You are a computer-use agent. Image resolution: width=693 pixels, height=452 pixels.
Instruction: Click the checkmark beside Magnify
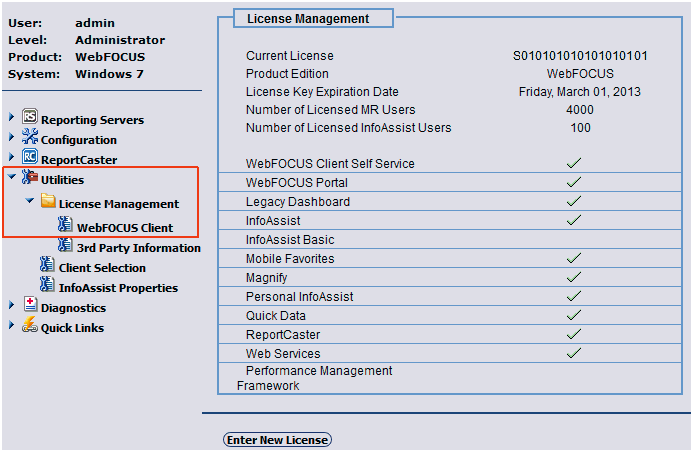(x=574, y=277)
